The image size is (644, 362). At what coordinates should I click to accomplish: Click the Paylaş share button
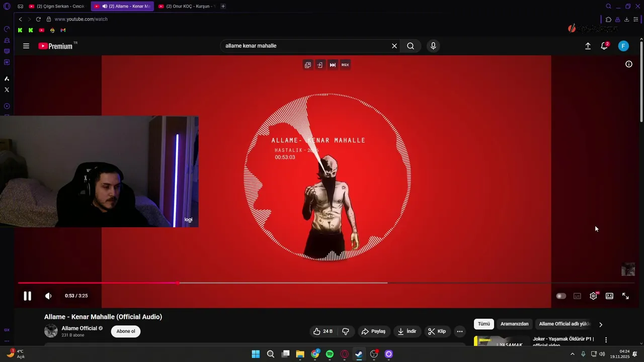[x=374, y=331]
